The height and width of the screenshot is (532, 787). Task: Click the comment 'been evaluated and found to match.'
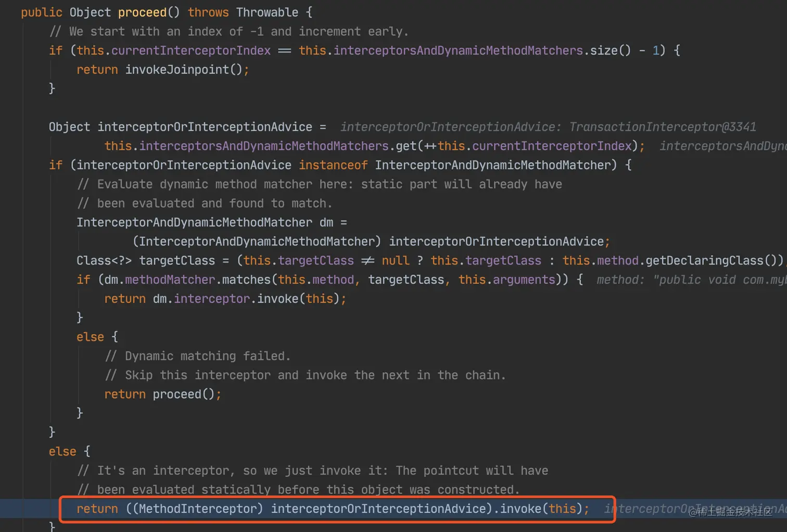[205, 204]
